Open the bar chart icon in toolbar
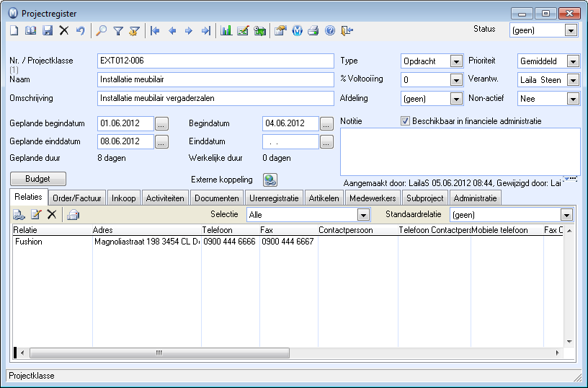Viewport: 588px width, 388px height. [x=226, y=31]
